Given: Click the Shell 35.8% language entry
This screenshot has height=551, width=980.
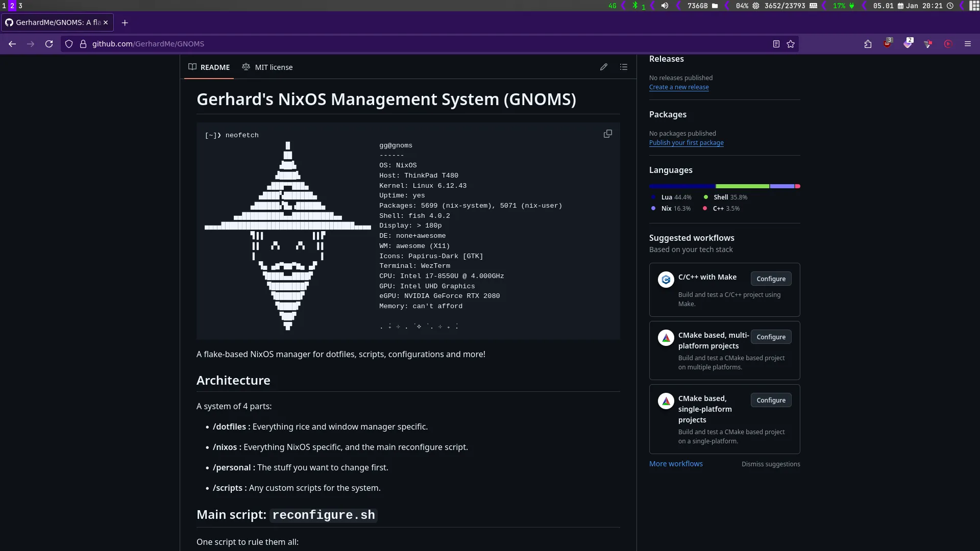Looking at the screenshot, I should (x=725, y=197).
